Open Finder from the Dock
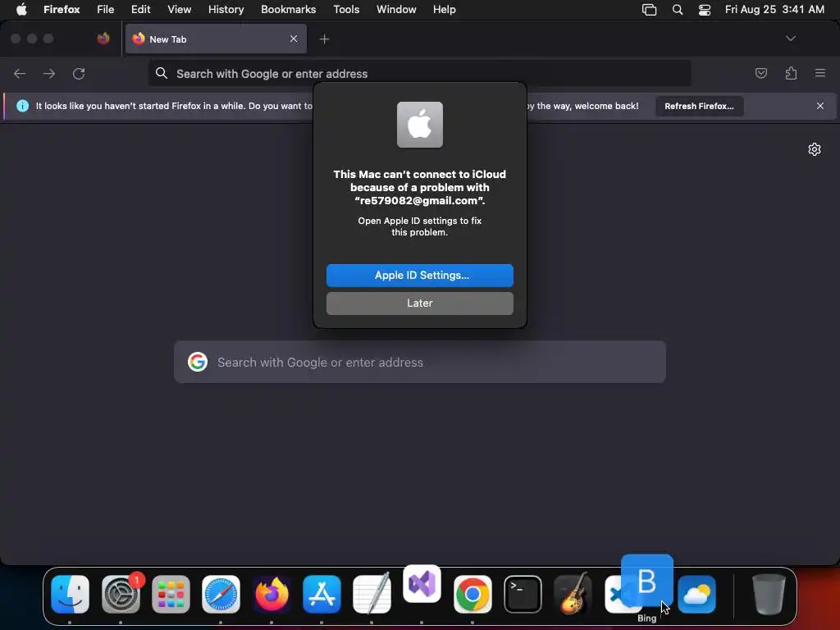 [71, 594]
